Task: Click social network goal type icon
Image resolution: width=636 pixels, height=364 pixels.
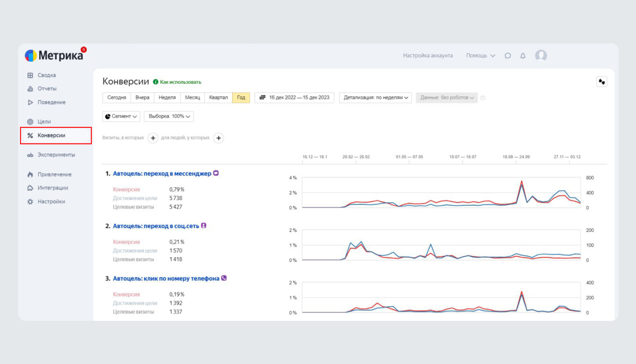Action: (x=204, y=226)
